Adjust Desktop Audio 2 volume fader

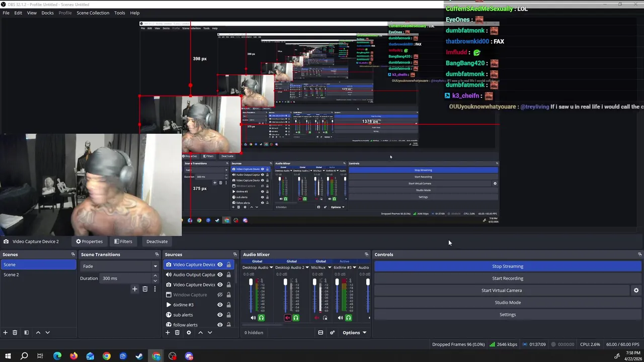[x=285, y=283]
